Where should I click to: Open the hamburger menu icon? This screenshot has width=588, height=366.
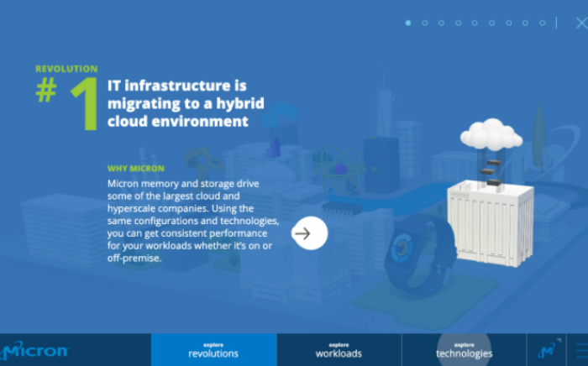[581, 351]
